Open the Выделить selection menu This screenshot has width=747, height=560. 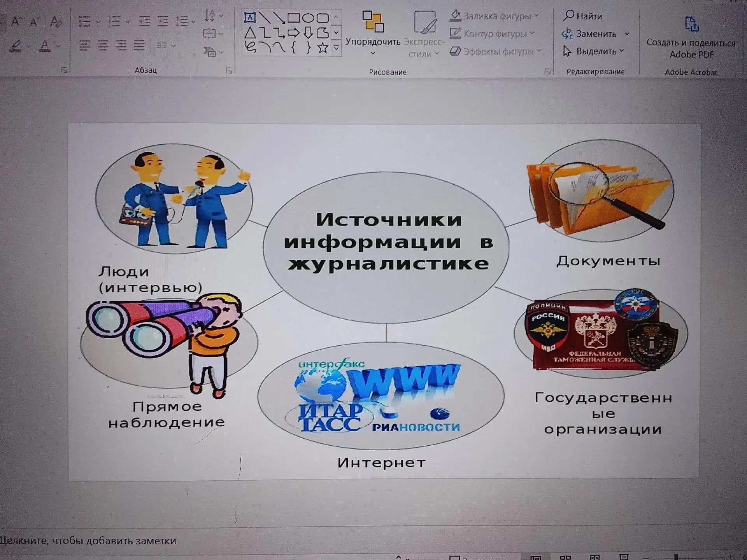click(594, 51)
